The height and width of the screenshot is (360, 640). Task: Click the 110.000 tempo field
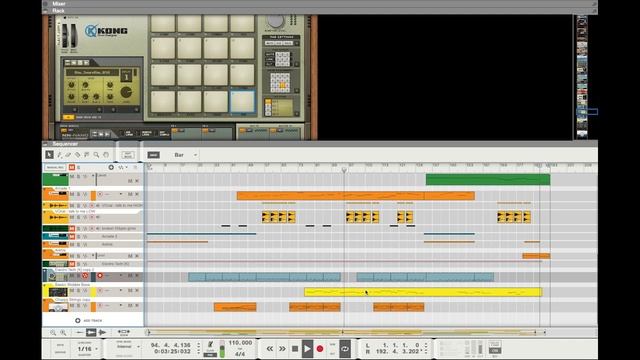[240, 343]
